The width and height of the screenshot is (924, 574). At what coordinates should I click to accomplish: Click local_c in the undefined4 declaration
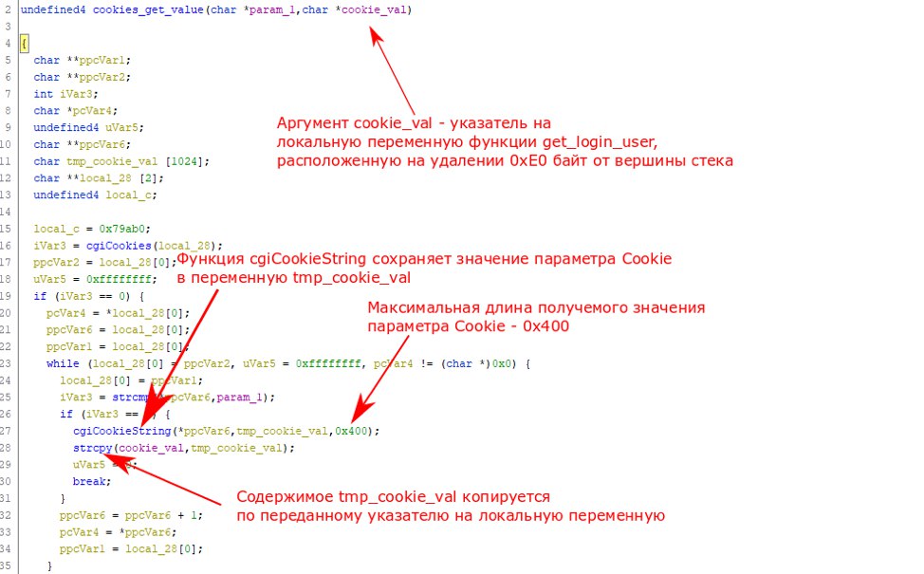coord(128,195)
